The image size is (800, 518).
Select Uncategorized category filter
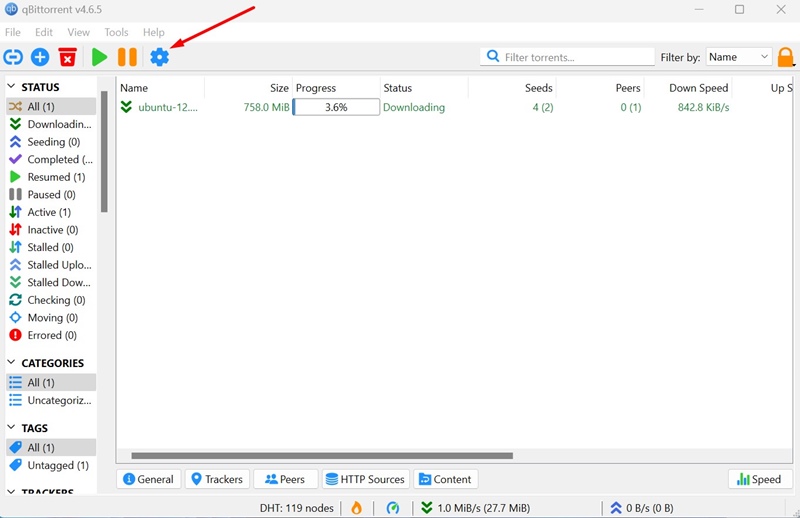click(51, 400)
